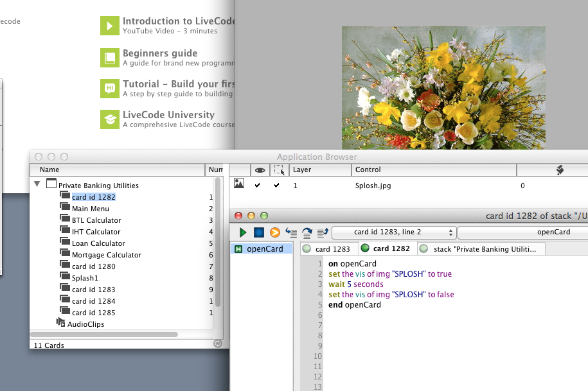Screen dimensions: 588x391
Task: Click the Step Into debug icon
Action: [x=291, y=232]
